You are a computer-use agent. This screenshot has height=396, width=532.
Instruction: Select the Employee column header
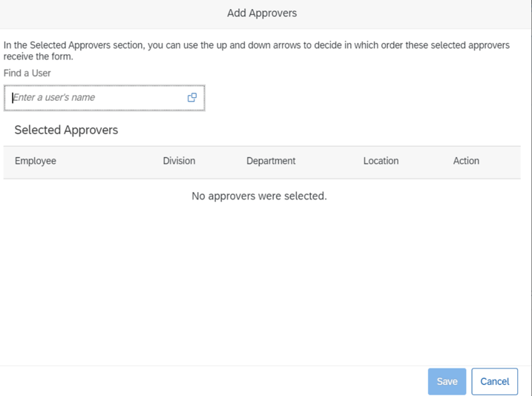(36, 161)
